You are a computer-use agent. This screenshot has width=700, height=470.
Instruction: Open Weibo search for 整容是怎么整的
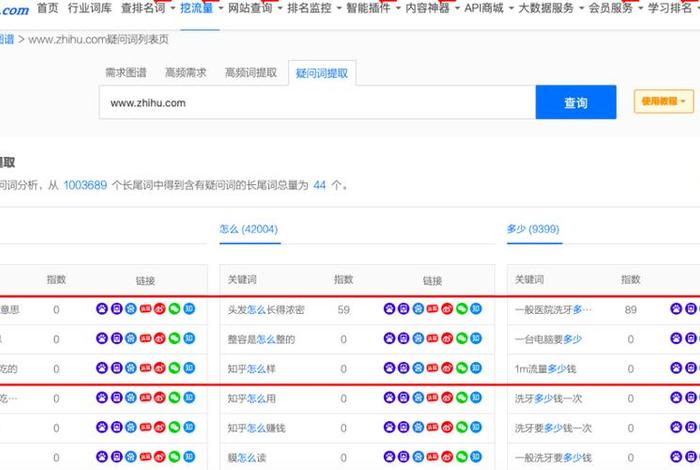click(x=447, y=338)
